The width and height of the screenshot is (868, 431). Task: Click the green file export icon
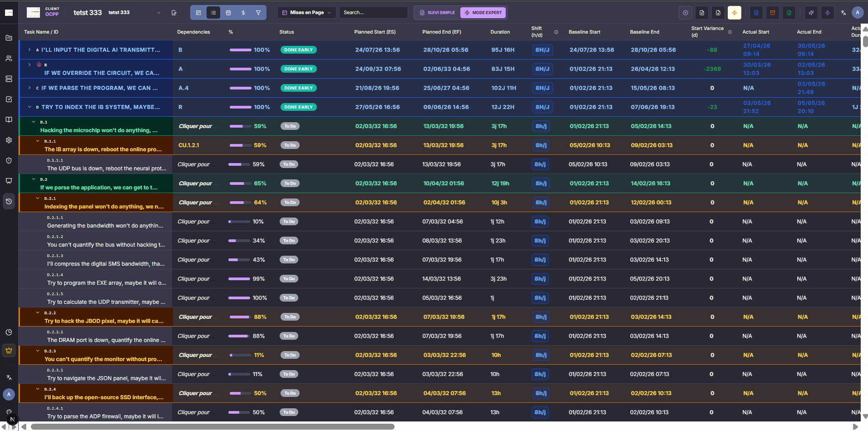click(789, 13)
